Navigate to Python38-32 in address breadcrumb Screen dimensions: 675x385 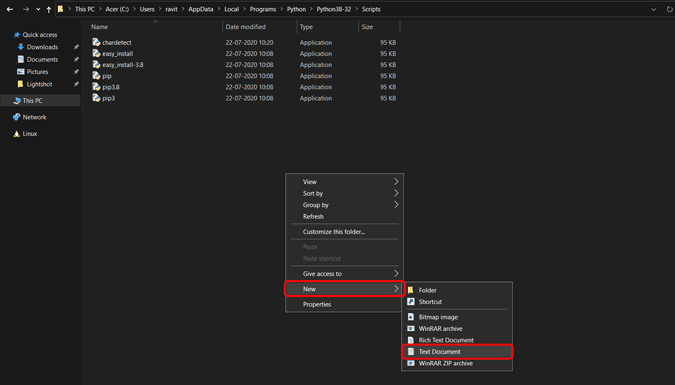(334, 9)
